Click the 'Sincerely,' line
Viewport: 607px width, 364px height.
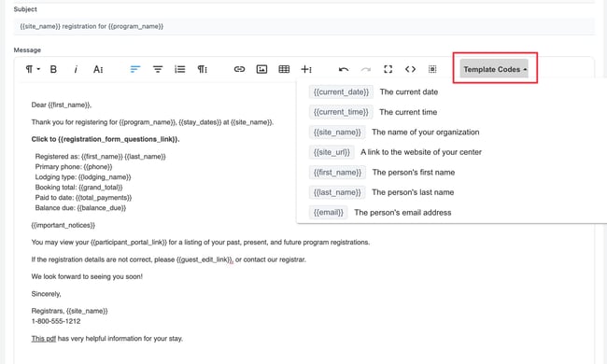(x=46, y=294)
